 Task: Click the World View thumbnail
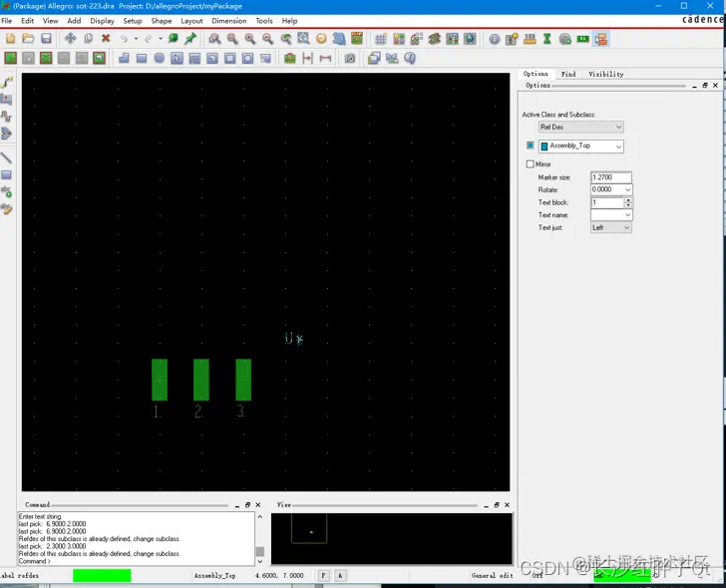click(x=392, y=538)
